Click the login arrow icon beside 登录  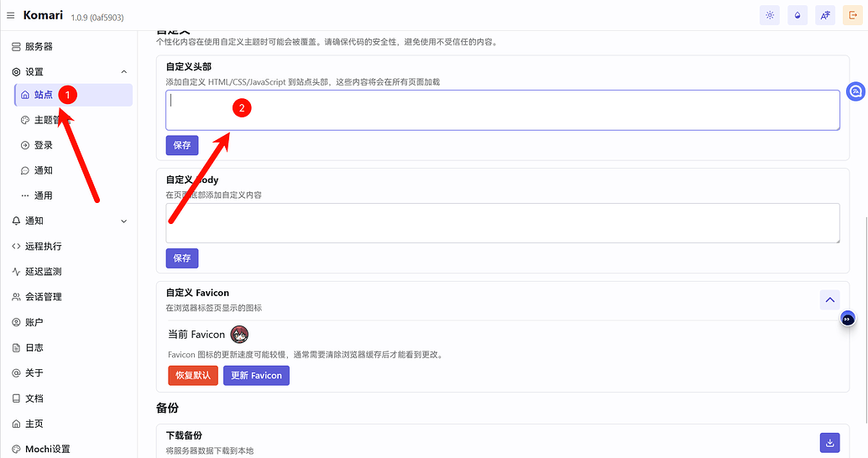click(25, 145)
